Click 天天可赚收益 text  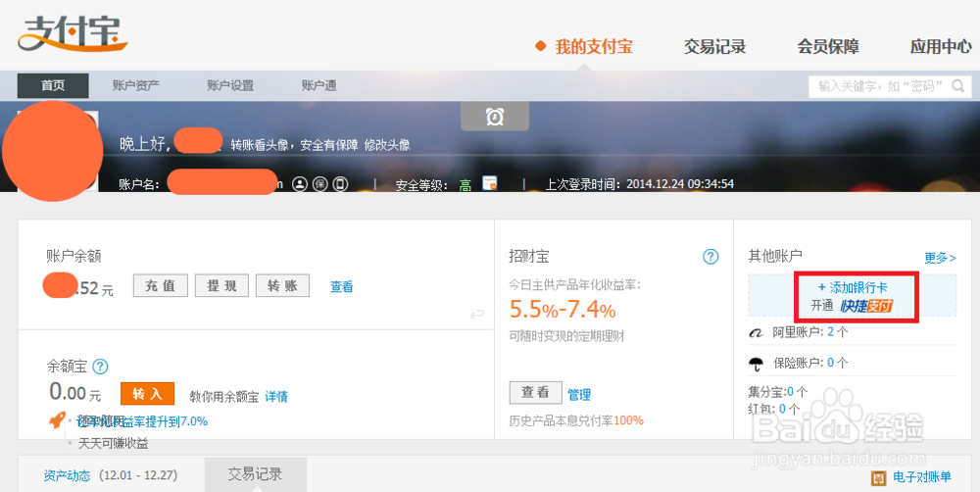click(113, 444)
